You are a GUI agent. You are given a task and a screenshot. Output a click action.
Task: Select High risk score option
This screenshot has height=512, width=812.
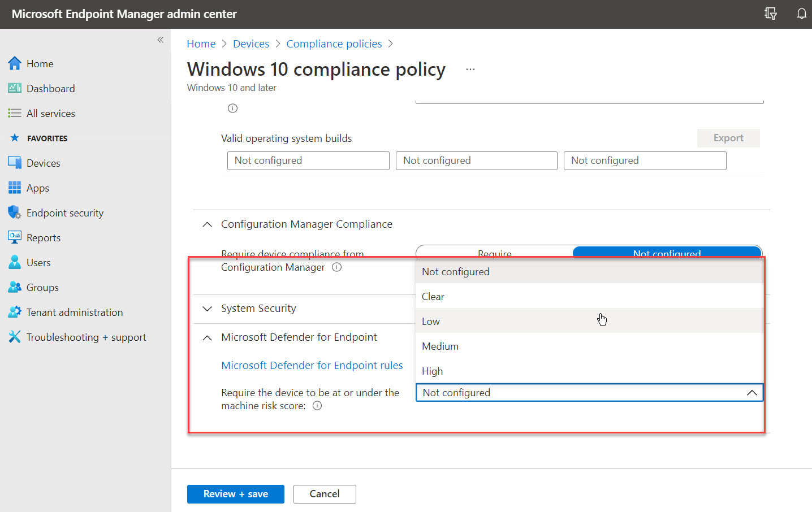(x=589, y=371)
